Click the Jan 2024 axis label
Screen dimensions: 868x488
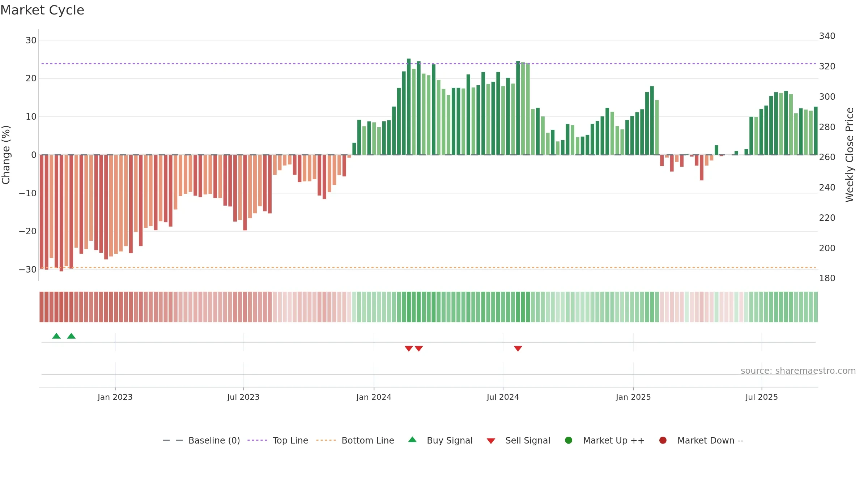(x=374, y=397)
